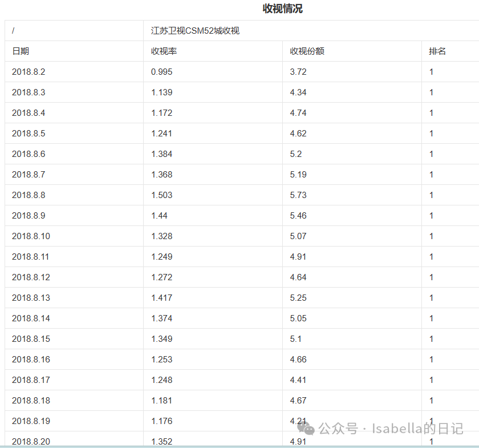The width and height of the screenshot is (479, 448).
Task: Select the share value 5.25
Action: 298,298
